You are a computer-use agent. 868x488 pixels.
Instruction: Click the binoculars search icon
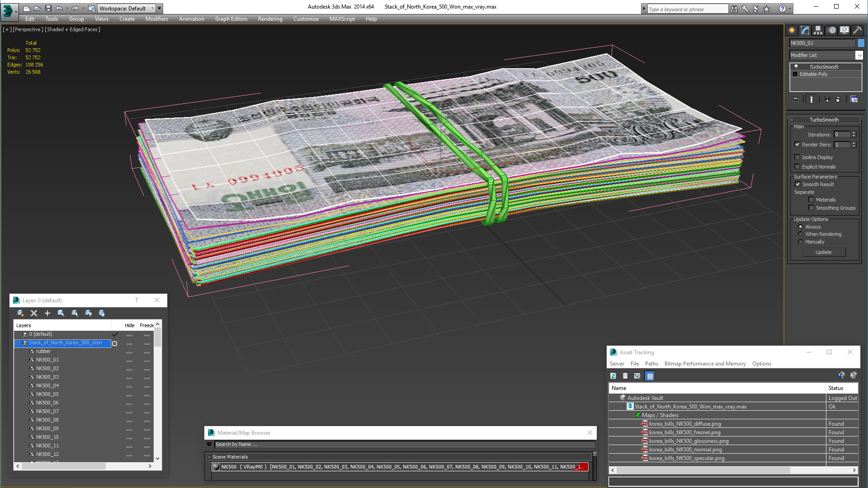(734, 9)
